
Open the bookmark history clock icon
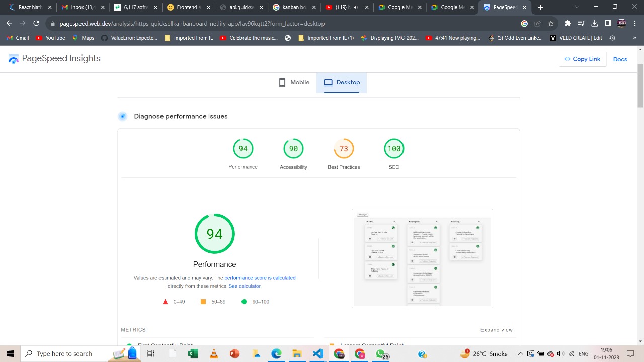pos(612,38)
